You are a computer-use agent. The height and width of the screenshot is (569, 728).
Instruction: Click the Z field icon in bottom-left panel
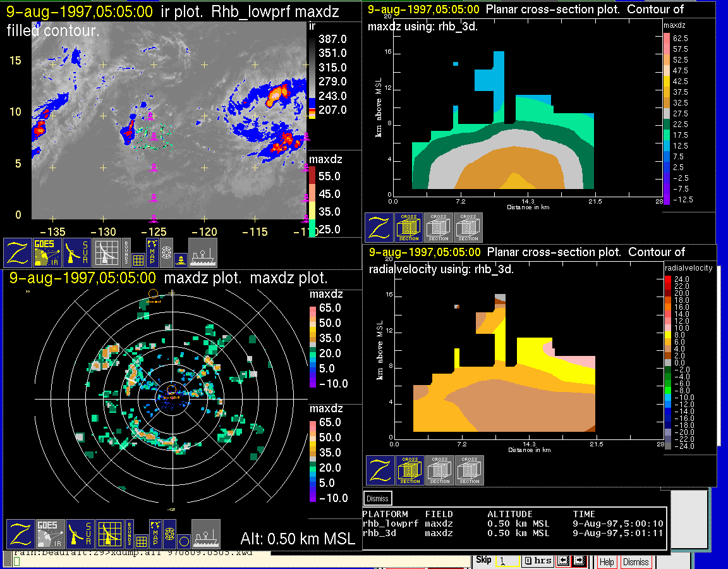point(20,534)
